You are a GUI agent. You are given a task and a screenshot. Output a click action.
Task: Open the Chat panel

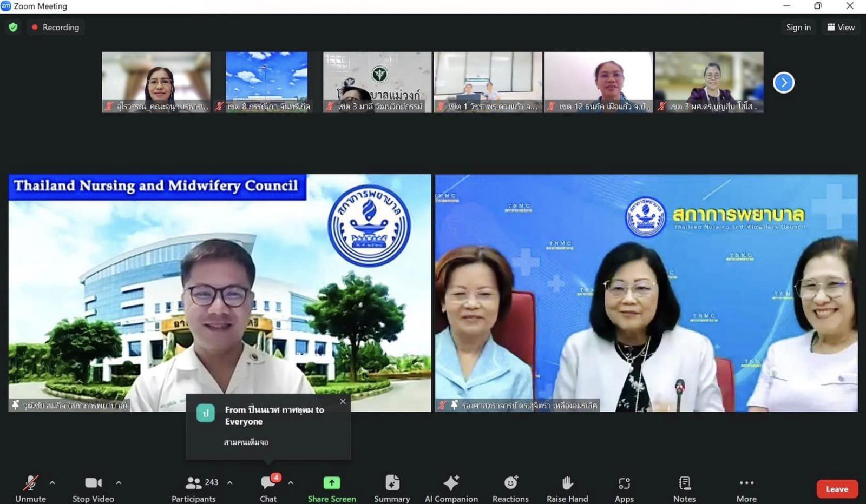point(268,488)
